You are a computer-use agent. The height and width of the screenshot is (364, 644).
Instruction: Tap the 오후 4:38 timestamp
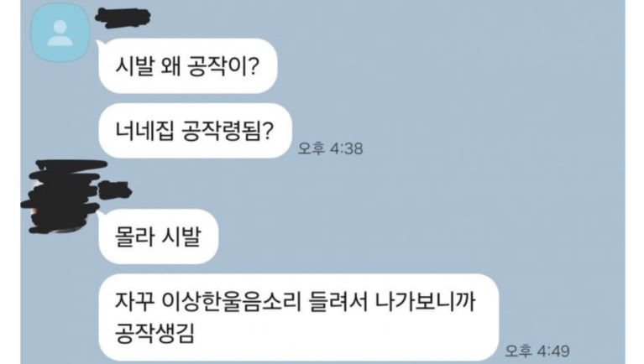330,148
